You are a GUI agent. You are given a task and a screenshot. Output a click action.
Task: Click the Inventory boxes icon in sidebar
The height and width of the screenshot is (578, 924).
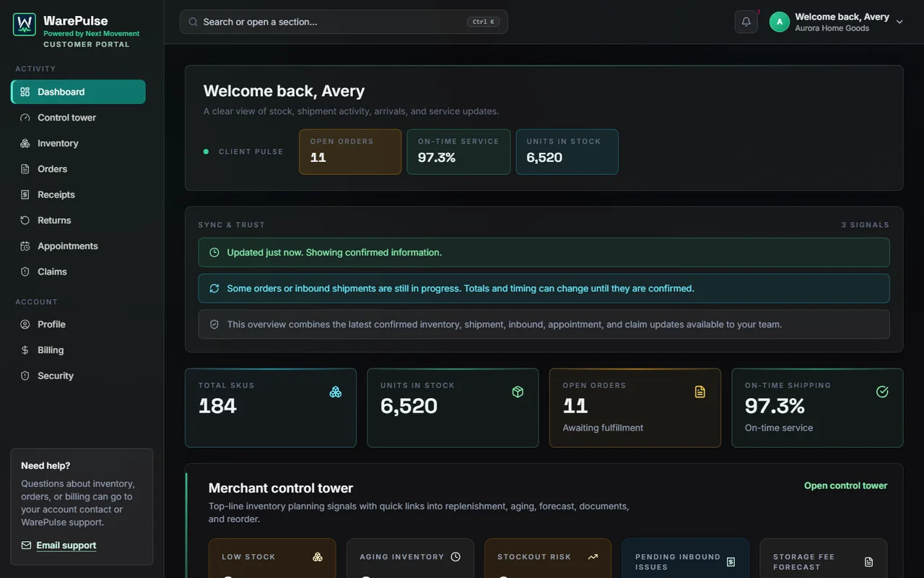(x=25, y=143)
